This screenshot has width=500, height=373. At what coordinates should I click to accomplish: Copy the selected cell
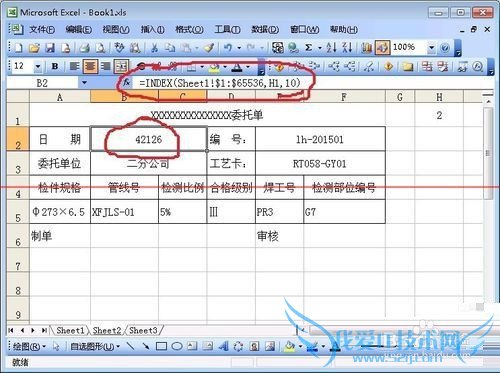coord(170,48)
